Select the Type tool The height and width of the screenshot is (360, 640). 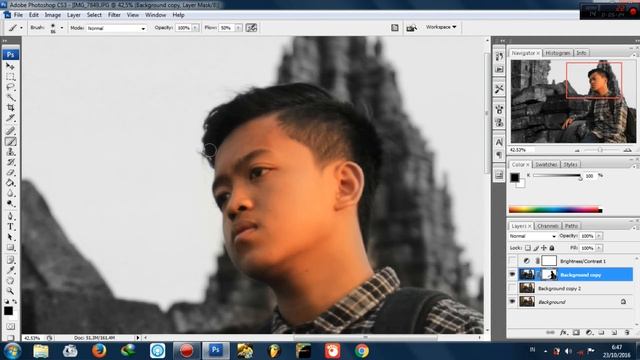click(11, 227)
